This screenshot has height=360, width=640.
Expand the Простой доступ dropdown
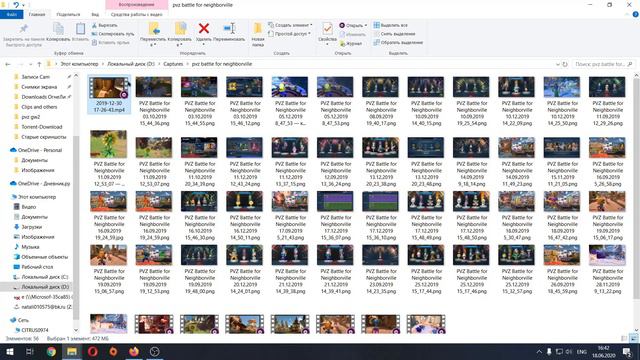click(289, 34)
